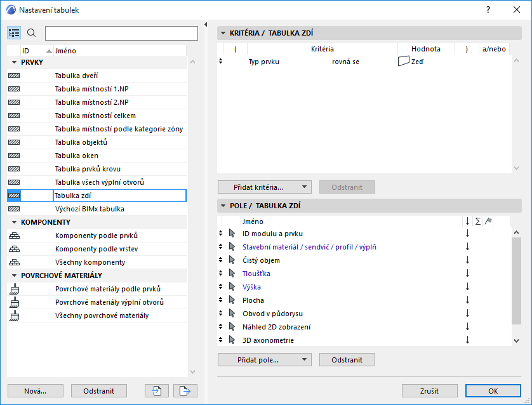Viewport: 532px width, 405px height.
Task: Toggle the sort arrow for Tloušťka
Action: coord(467,274)
